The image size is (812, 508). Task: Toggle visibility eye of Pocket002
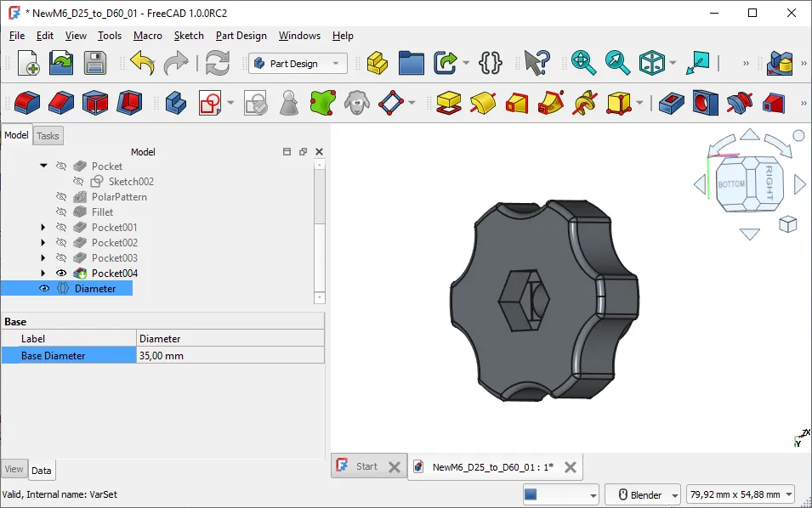click(x=61, y=243)
